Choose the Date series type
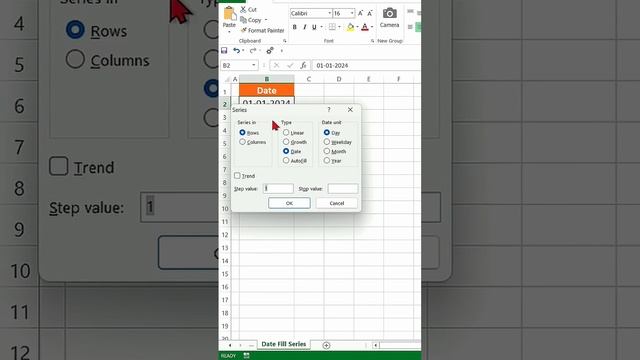The height and width of the screenshot is (360, 640). click(x=286, y=151)
